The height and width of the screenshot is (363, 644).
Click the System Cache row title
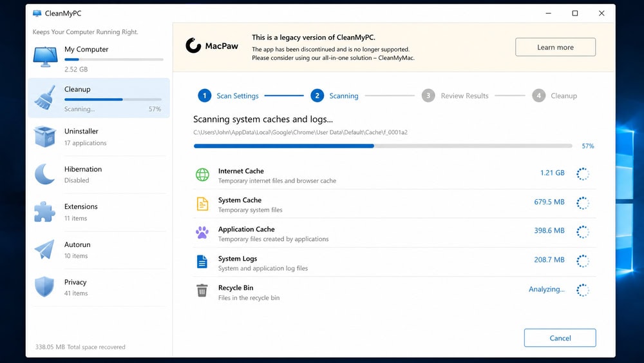pos(240,201)
